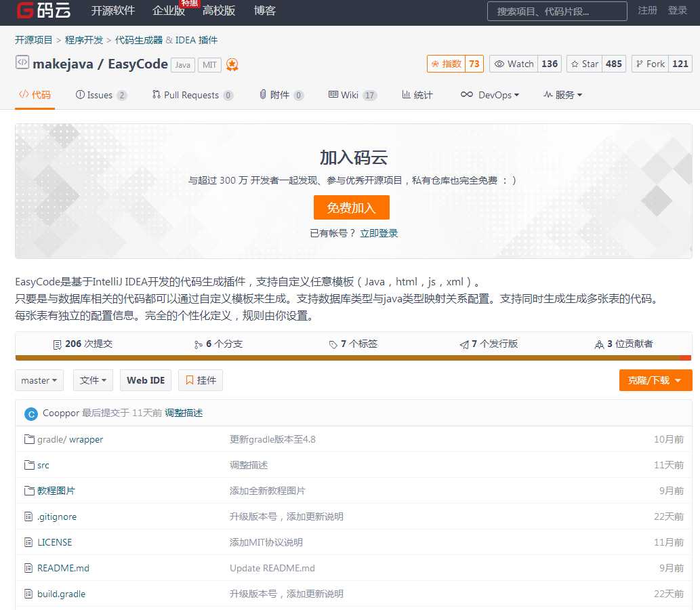Click the LICENSE file icon
The image size is (700, 610).
28,542
